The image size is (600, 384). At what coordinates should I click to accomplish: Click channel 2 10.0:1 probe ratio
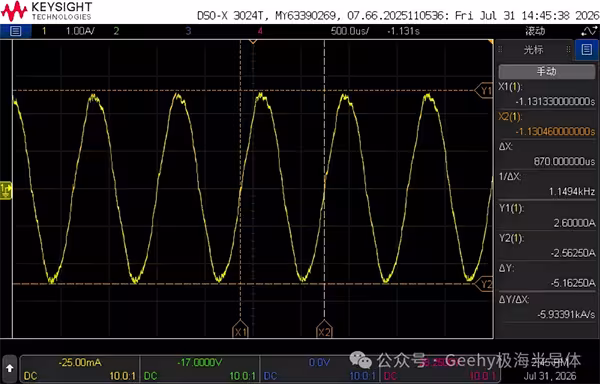tap(242, 376)
